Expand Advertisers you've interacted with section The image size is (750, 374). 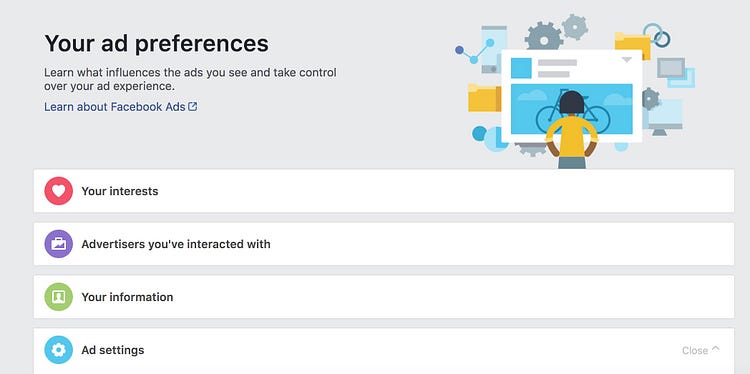(384, 244)
